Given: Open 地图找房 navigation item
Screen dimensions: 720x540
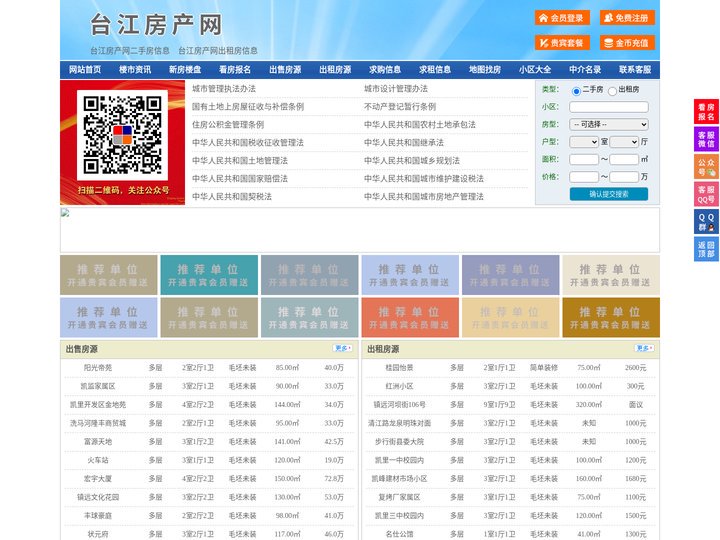Looking at the screenshot, I should [x=485, y=69].
